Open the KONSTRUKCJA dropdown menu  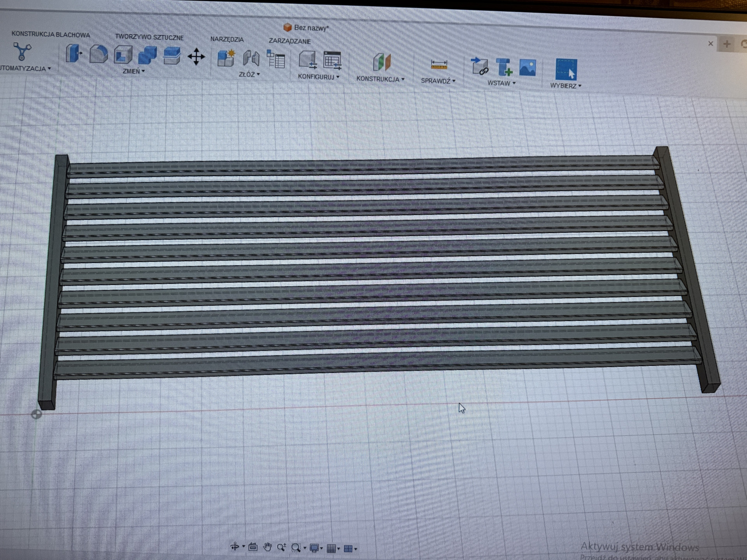pos(380,79)
